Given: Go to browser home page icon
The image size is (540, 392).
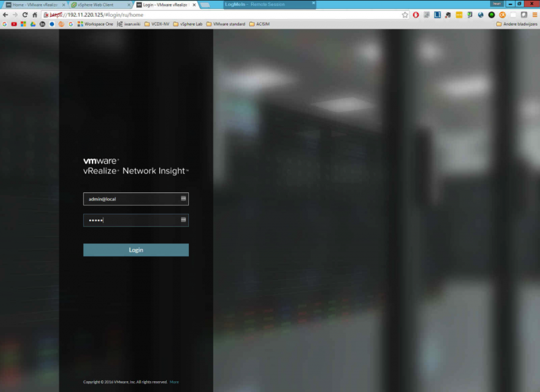Looking at the screenshot, I should click(34, 14).
